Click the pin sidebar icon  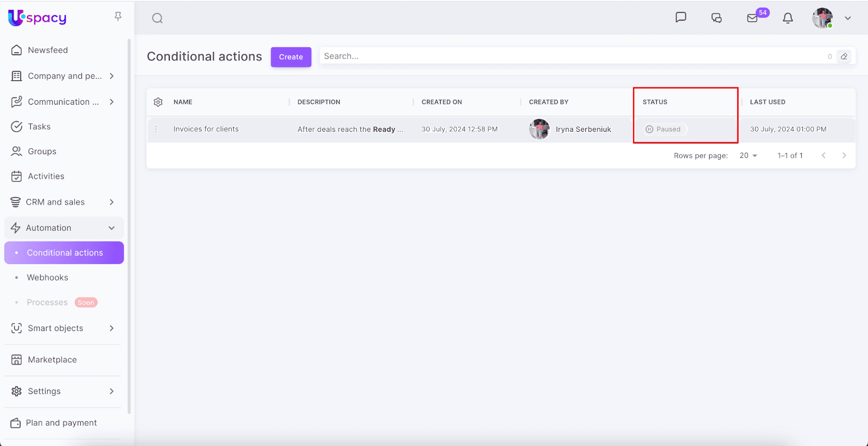coord(118,17)
